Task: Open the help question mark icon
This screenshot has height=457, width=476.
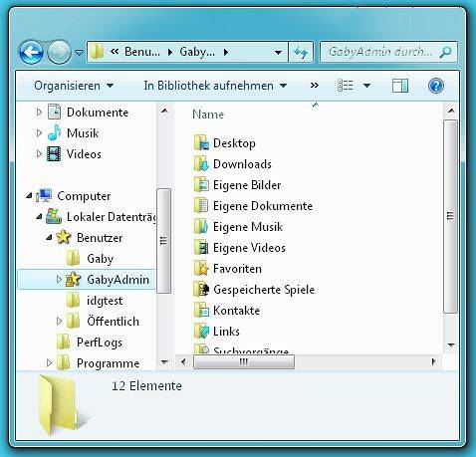Action: coord(435,86)
